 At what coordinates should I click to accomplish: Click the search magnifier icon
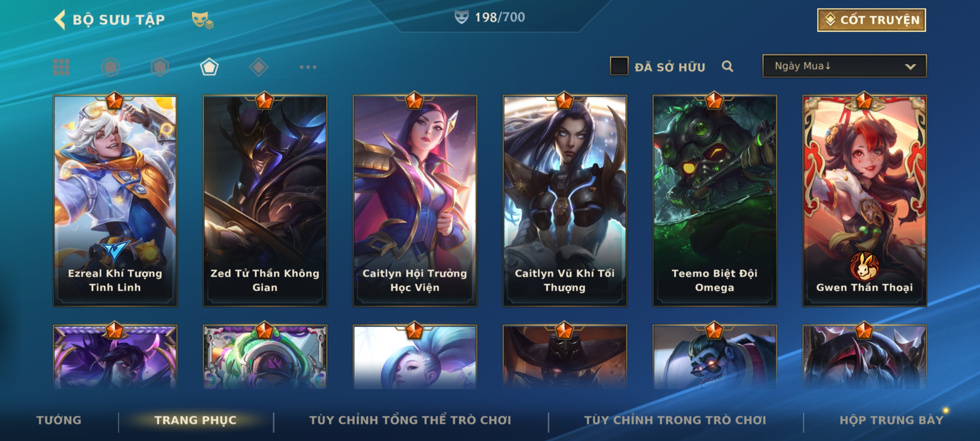pos(727,67)
